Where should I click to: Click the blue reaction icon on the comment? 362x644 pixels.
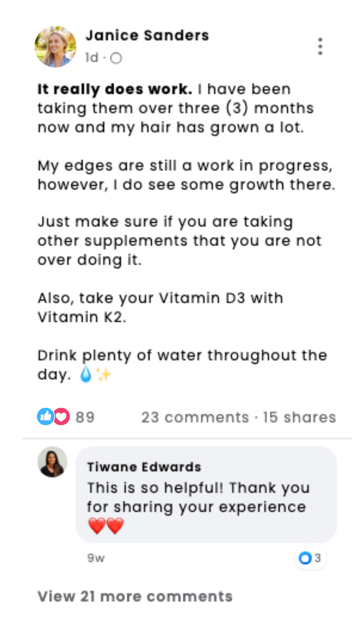coord(305,558)
